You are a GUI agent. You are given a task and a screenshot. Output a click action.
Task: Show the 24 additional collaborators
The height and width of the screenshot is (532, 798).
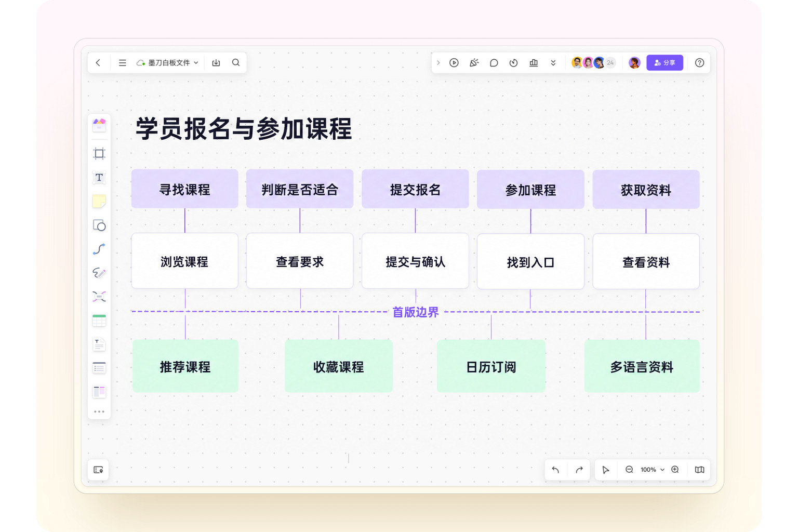[x=610, y=63]
